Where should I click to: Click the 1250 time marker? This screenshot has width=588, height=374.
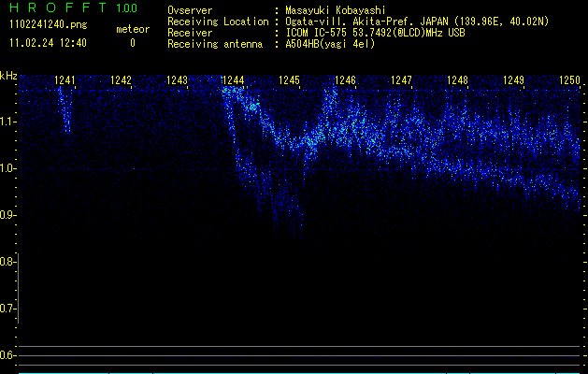pos(570,80)
